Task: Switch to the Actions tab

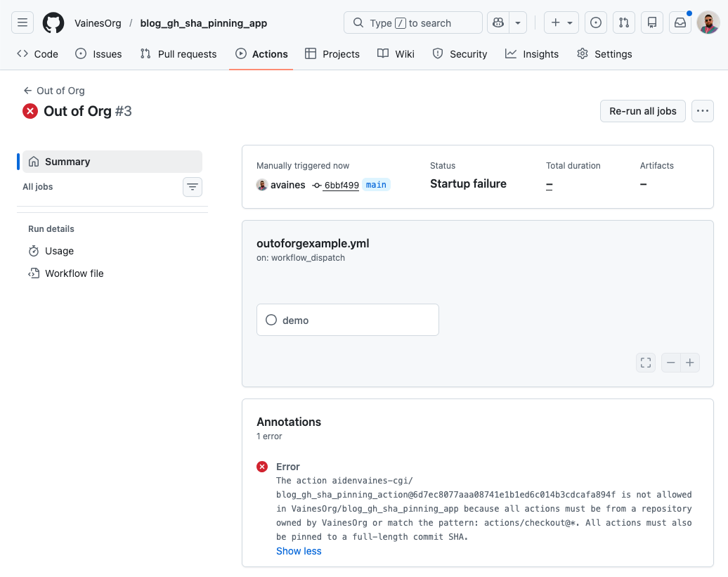Action: tap(261, 54)
